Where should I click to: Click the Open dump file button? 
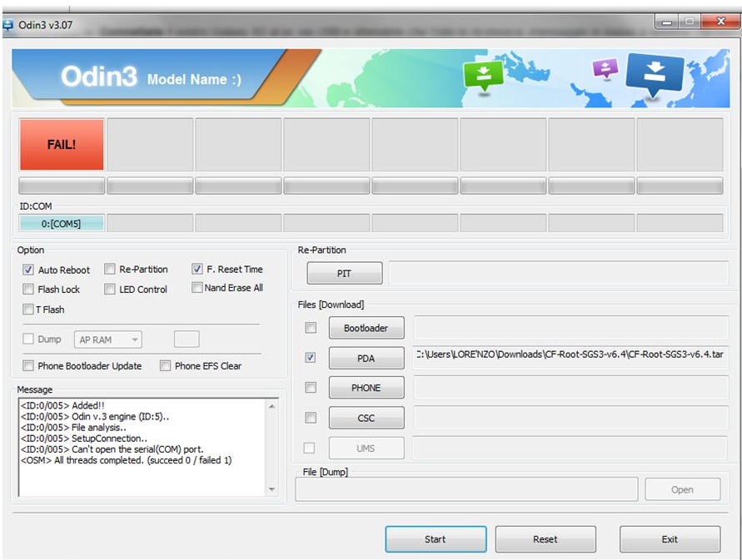point(682,489)
